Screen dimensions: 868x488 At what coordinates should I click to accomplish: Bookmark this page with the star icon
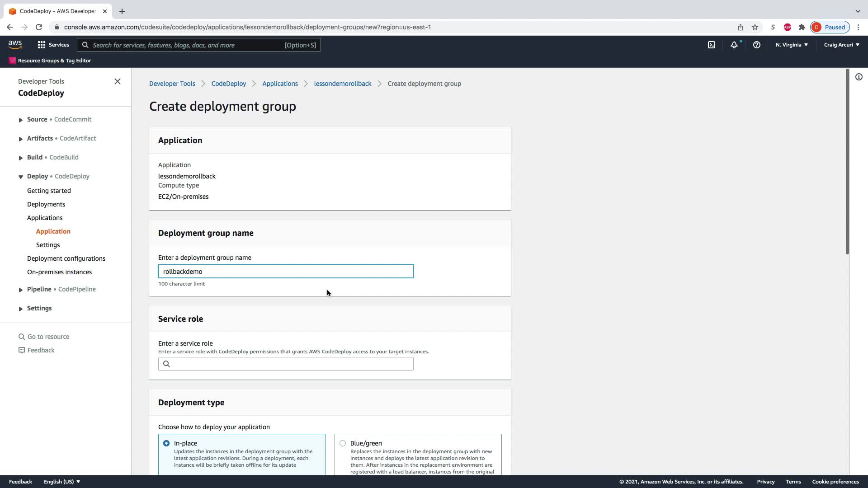pyautogui.click(x=755, y=27)
